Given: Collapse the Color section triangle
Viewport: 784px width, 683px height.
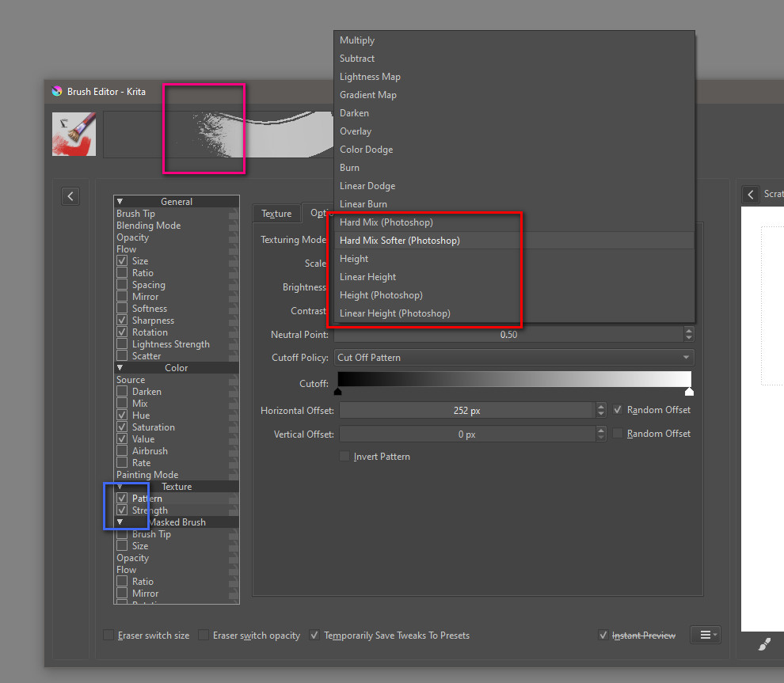Looking at the screenshot, I should [x=120, y=368].
